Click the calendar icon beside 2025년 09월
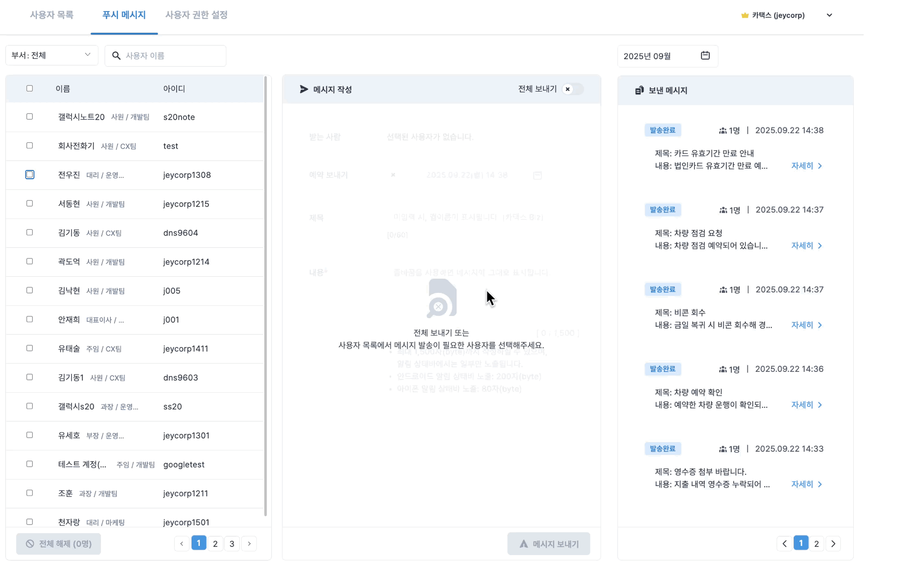924x565 pixels. (x=705, y=55)
